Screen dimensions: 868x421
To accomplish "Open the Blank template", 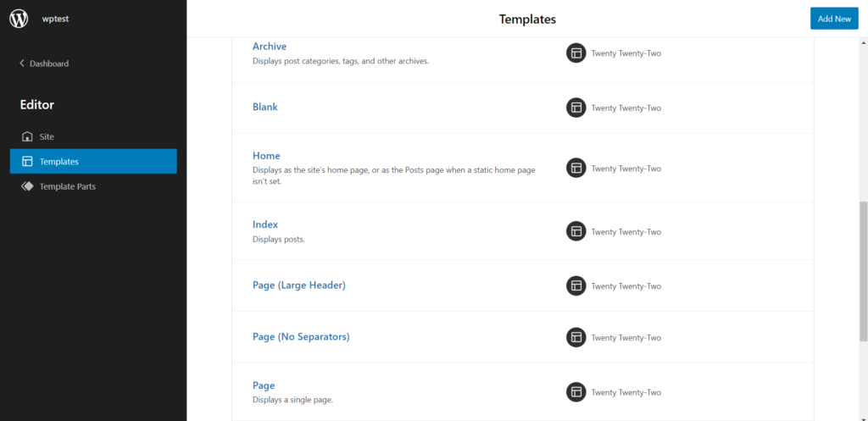I will (265, 107).
